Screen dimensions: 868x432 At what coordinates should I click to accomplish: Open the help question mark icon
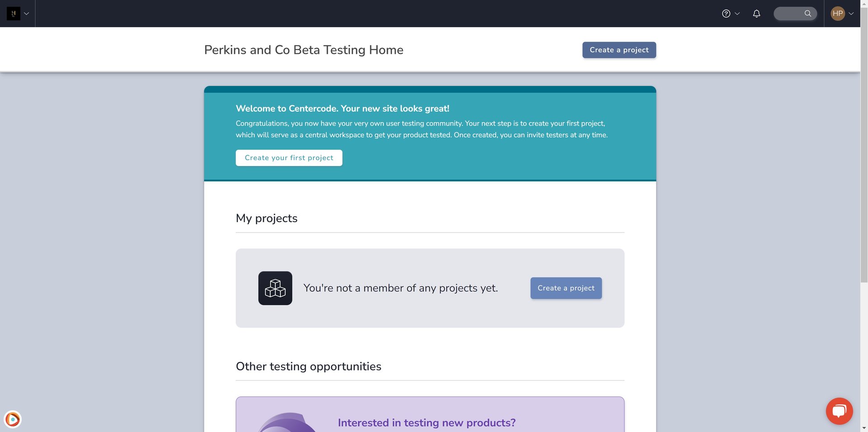tap(726, 14)
